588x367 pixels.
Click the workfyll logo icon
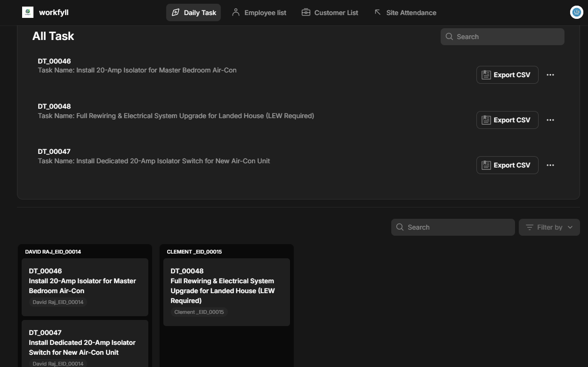[x=27, y=12]
